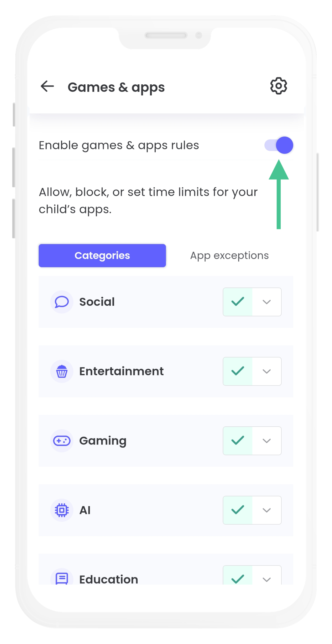Tap the Entertainment popcorn icon

[x=62, y=371]
